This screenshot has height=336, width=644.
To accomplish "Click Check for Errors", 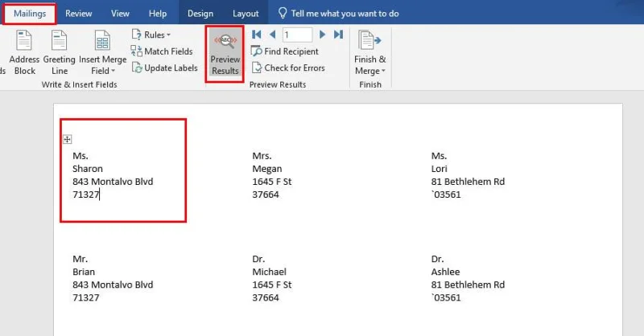I will 288,68.
